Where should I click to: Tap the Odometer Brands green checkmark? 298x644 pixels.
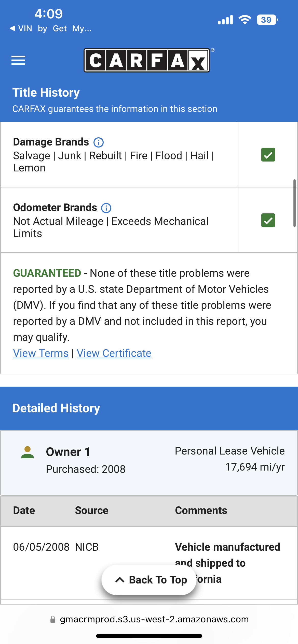[x=268, y=220]
